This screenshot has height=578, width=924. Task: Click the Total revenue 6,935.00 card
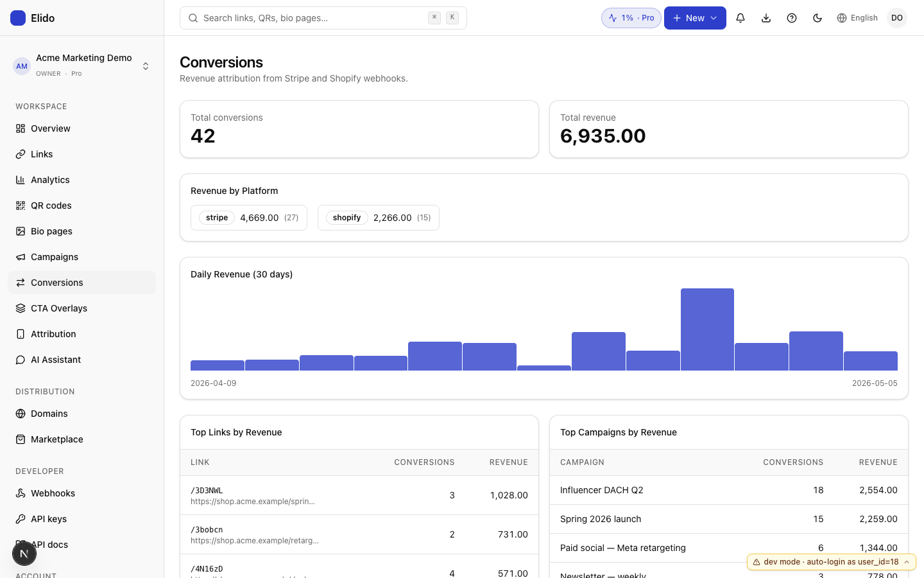pyautogui.click(x=729, y=129)
